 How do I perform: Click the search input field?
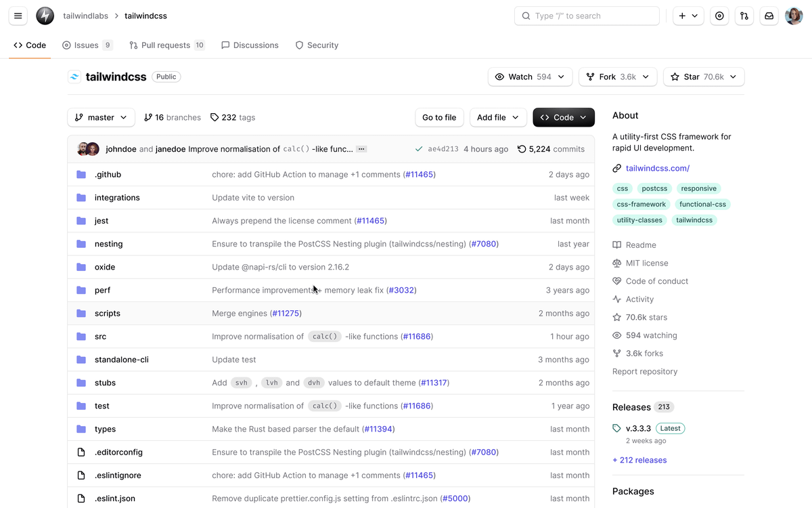pos(587,16)
